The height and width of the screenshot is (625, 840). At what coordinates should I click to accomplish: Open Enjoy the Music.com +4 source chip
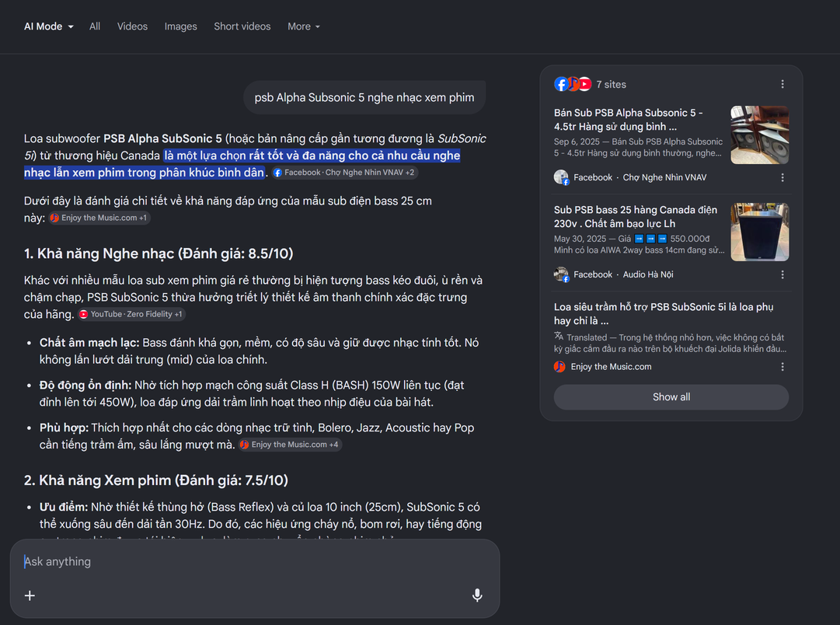pyautogui.click(x=289, y=445)
